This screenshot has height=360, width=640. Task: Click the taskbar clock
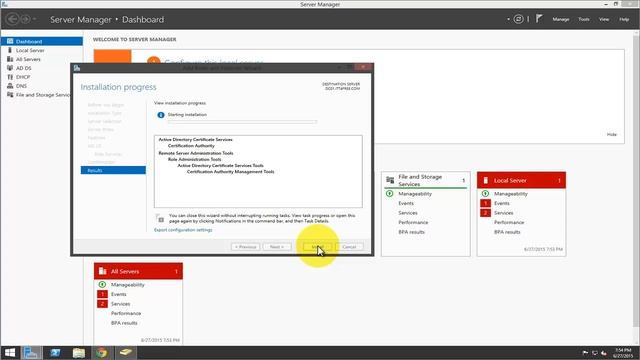pyautogui.click(x=623, y=353)
